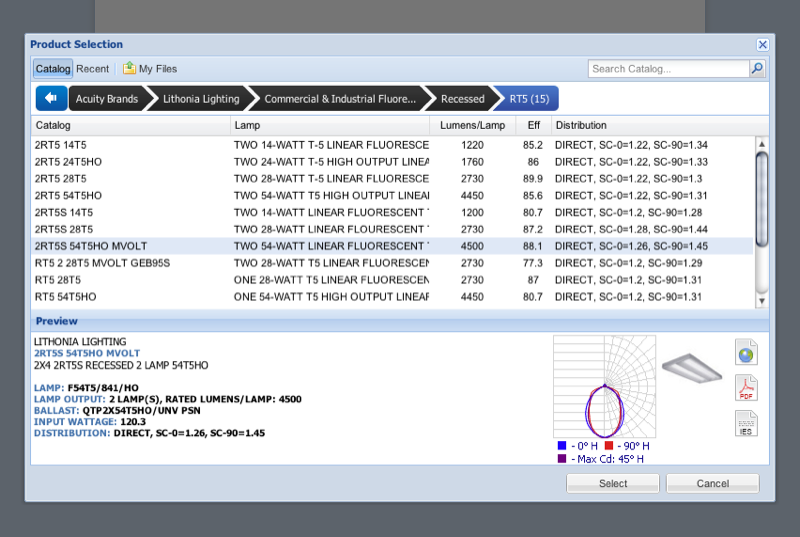Sort by the Lumens/Lamp column header
Screen dimensions: 800x537
[472, 125]
